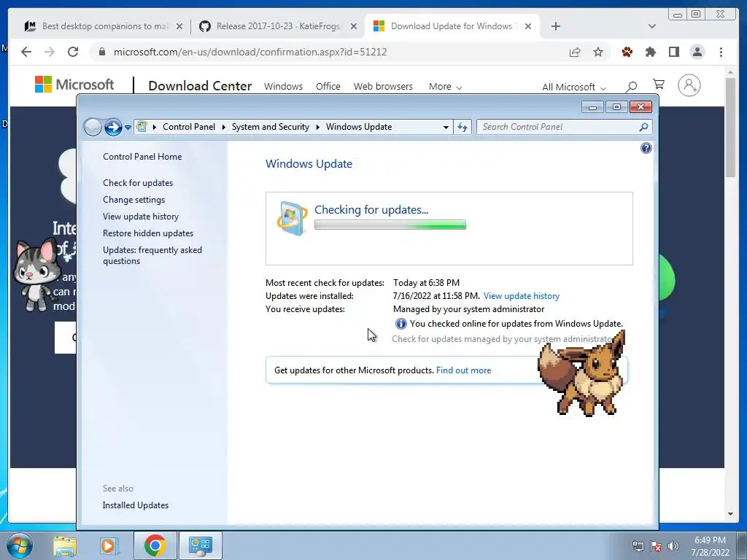Image resolution: width=747 pixels, height=560 pixels.
Task: Click the Control Panel taskbar button
Action: click(x=200, y=545)
